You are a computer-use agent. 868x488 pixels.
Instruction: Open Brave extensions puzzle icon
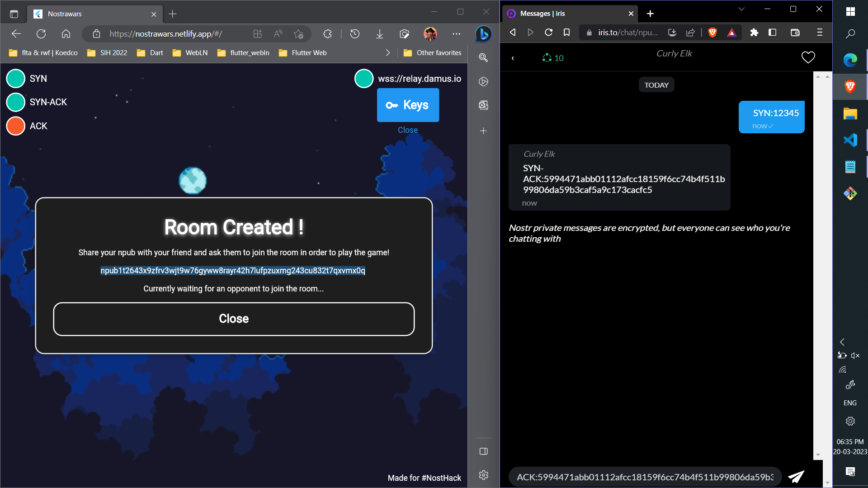754,33
